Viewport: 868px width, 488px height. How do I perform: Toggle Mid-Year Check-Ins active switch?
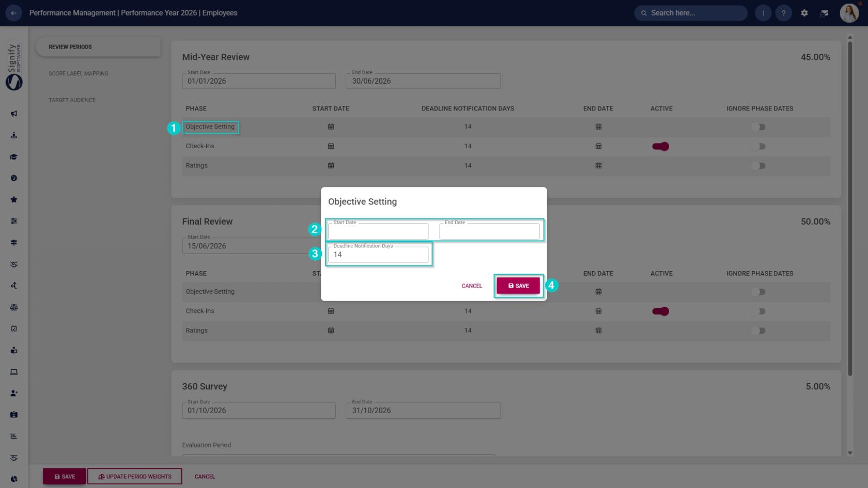661,147
